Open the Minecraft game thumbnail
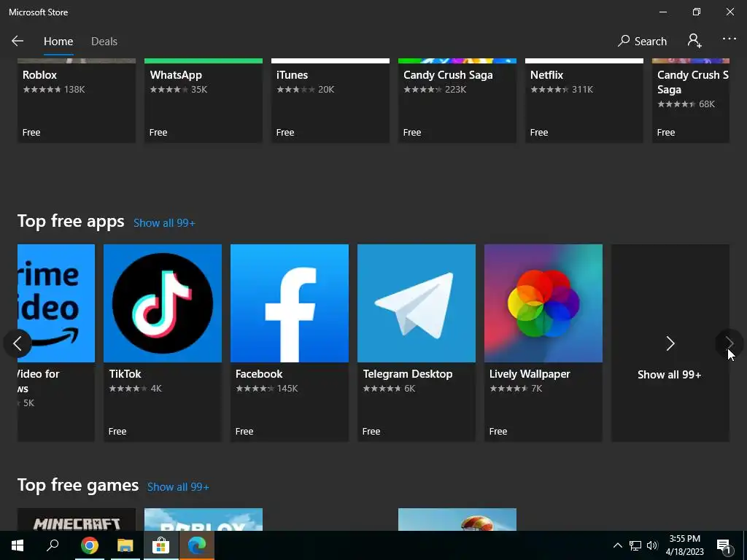747x560 pixels. (x=77, y=519)
